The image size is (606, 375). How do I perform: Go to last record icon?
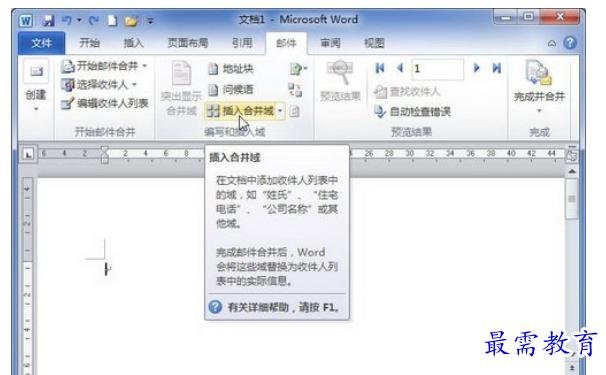497,68
